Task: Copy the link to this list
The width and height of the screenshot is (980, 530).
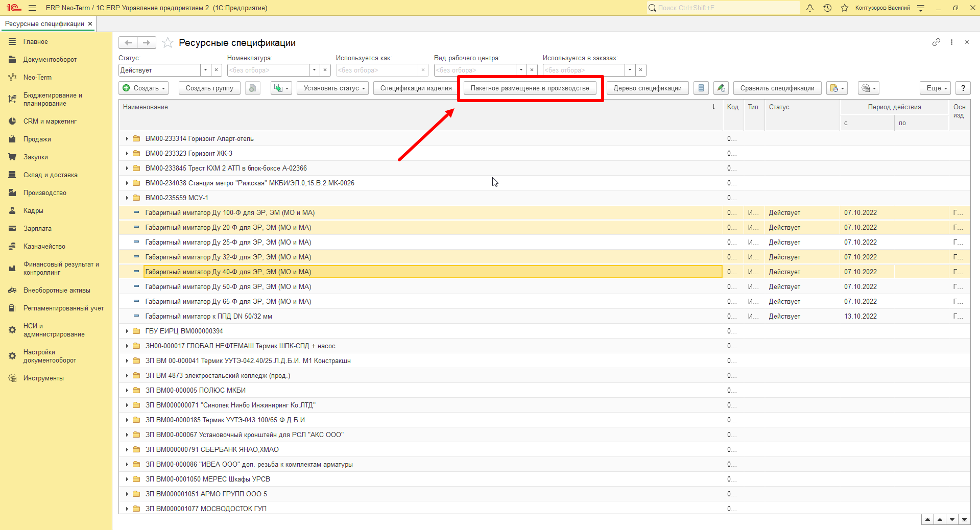Action: click(936, 42)
